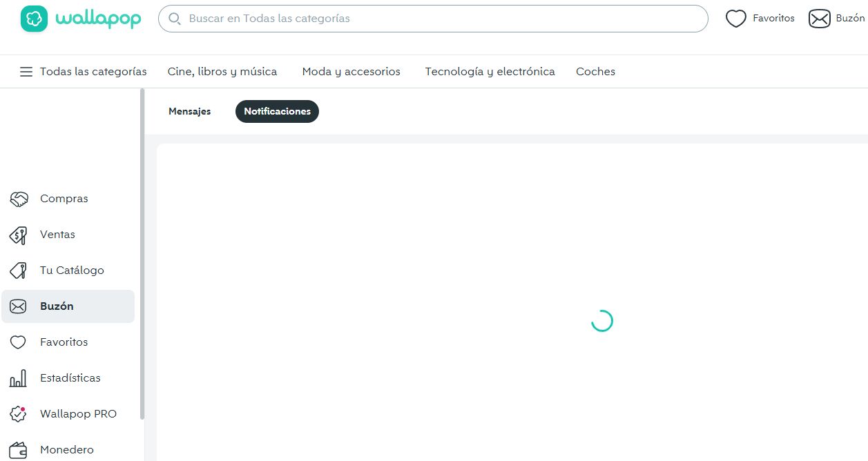The image size is (868, 461).
Task: Click the sidebar vertical scrollbar
Action: coord(142,253)
